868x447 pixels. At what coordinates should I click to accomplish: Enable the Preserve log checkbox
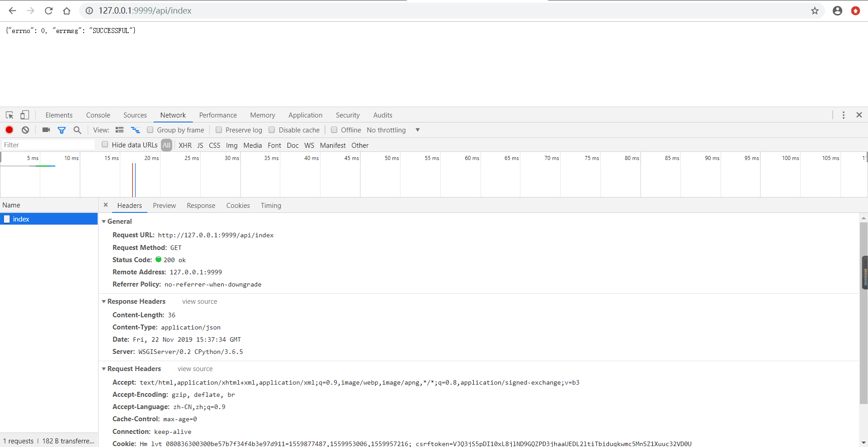coord(219,130)
